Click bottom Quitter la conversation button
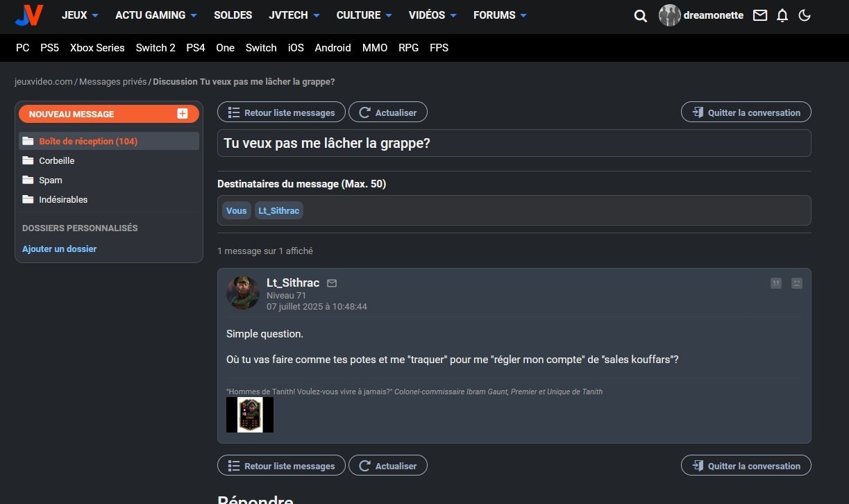Viewport: 849px width, 504px height. coord(746,466)
